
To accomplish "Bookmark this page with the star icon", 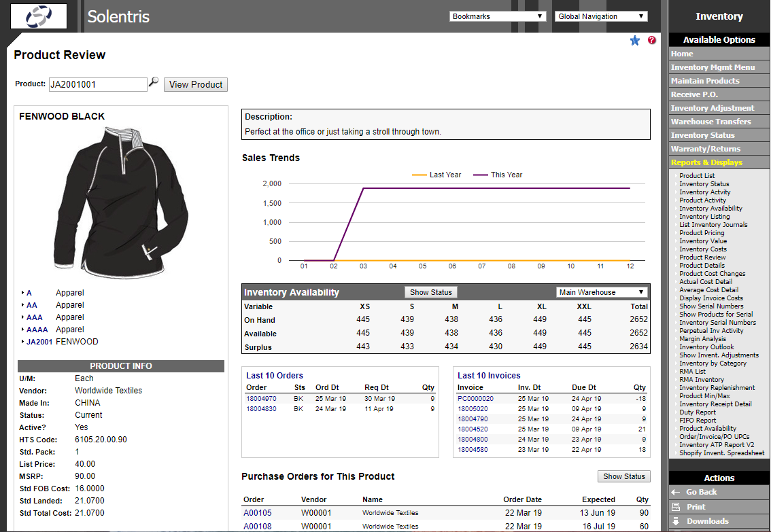I will pos(635,40).
